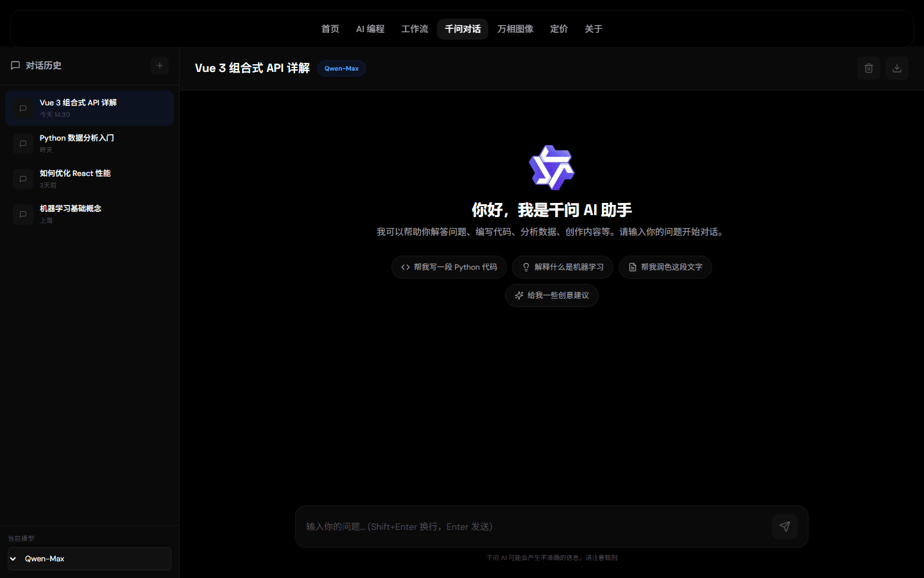Click chat icon beside Vue 3 组合式 API 详解
Viewport: 924px width, 578px height.
coord(23,109)
